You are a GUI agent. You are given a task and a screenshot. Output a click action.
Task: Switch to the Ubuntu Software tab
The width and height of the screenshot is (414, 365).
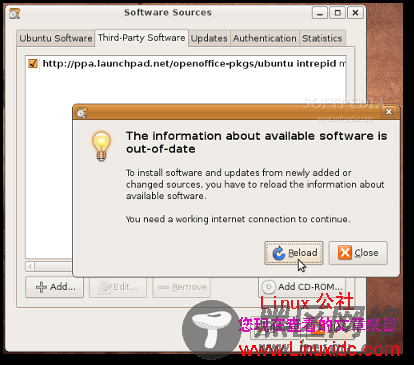56,38
